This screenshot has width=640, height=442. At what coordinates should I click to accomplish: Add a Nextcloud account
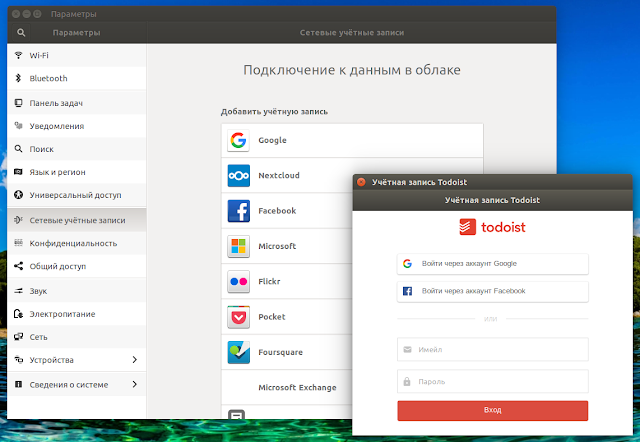pyautogui.click(x=287, y=175)
